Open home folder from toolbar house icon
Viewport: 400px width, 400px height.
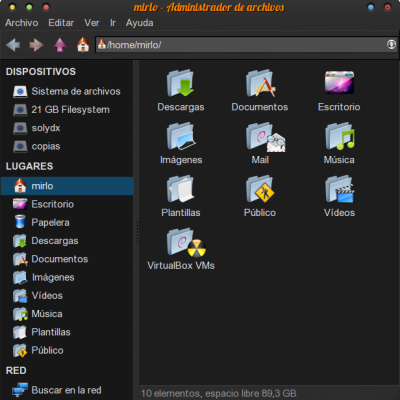pos(83,45)
